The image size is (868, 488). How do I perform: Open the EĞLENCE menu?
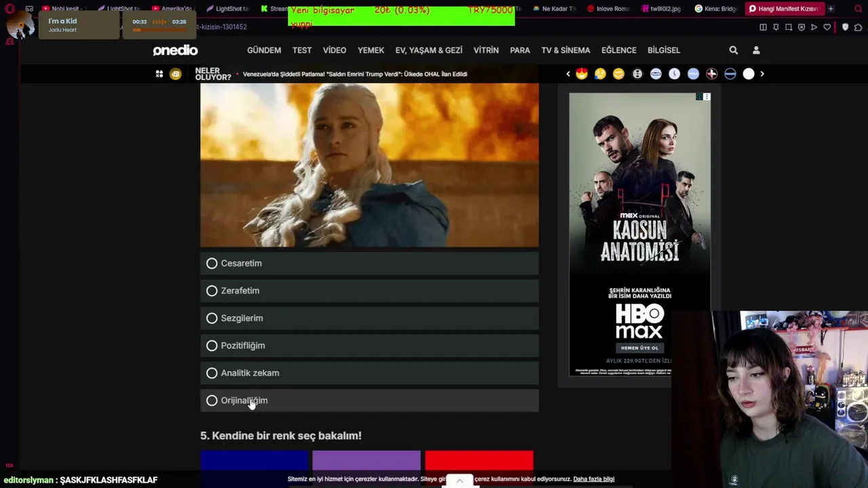(x=619, y=50)
